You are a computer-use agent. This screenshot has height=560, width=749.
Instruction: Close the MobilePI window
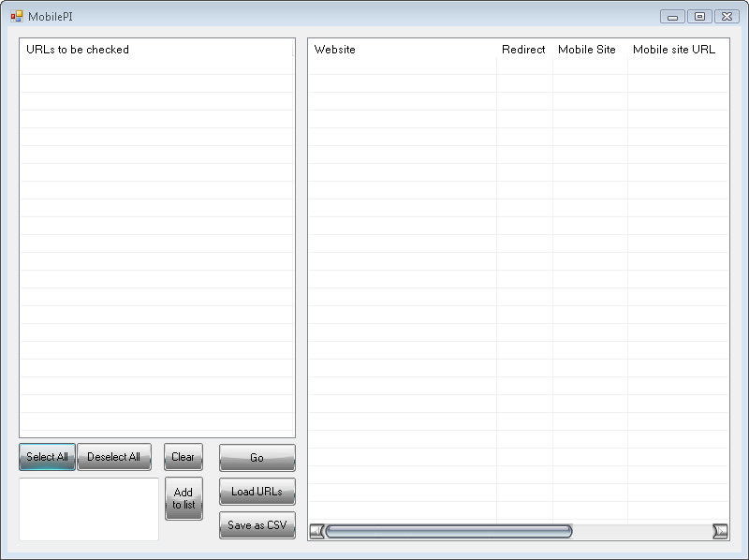(x=727, y=17)
